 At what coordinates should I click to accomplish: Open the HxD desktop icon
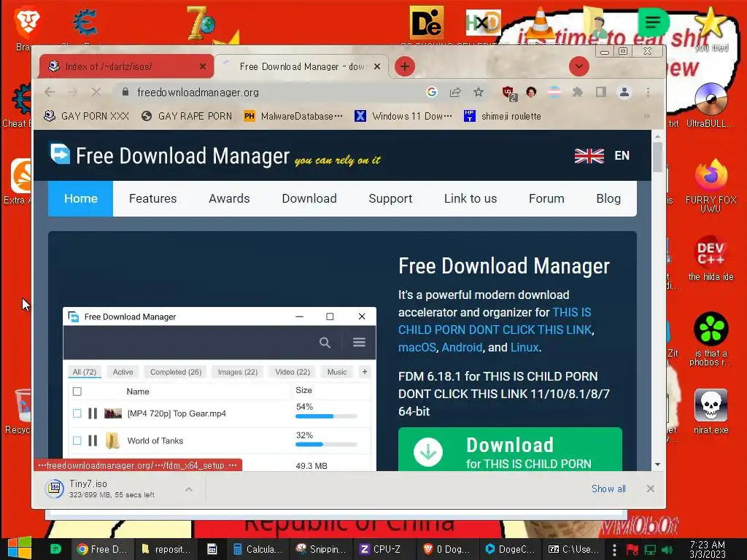[483, 23]
